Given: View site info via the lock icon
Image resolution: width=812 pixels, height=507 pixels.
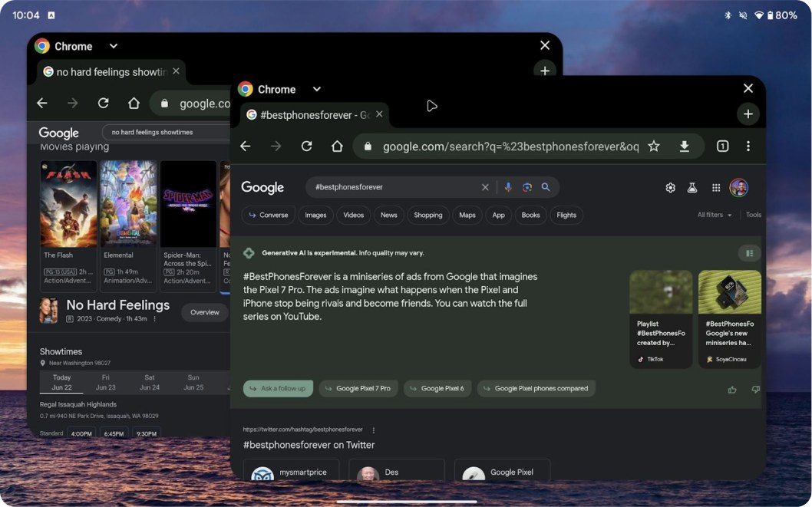Looking at the screenshot, I should click(x=368, y=147).
